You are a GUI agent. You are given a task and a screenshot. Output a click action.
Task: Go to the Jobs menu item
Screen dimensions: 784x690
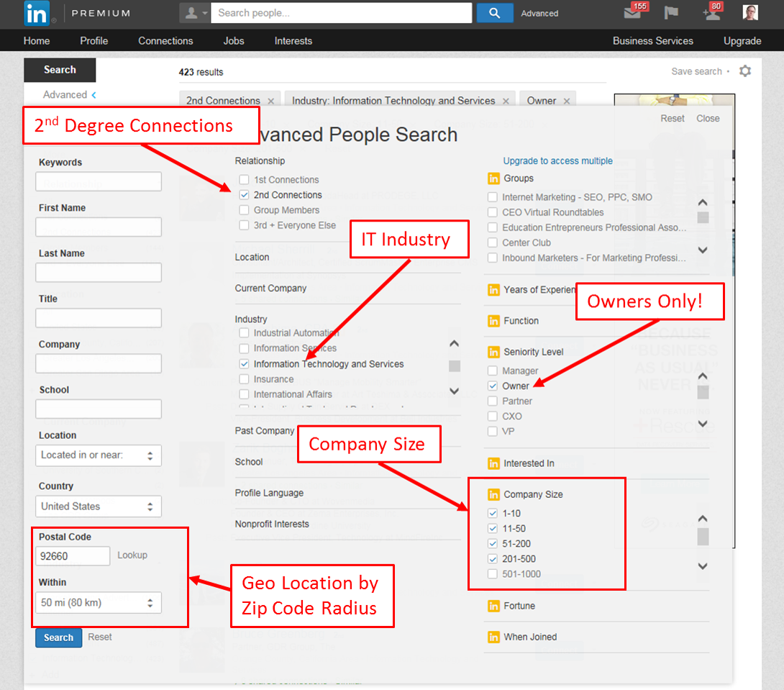pos(234,41)
